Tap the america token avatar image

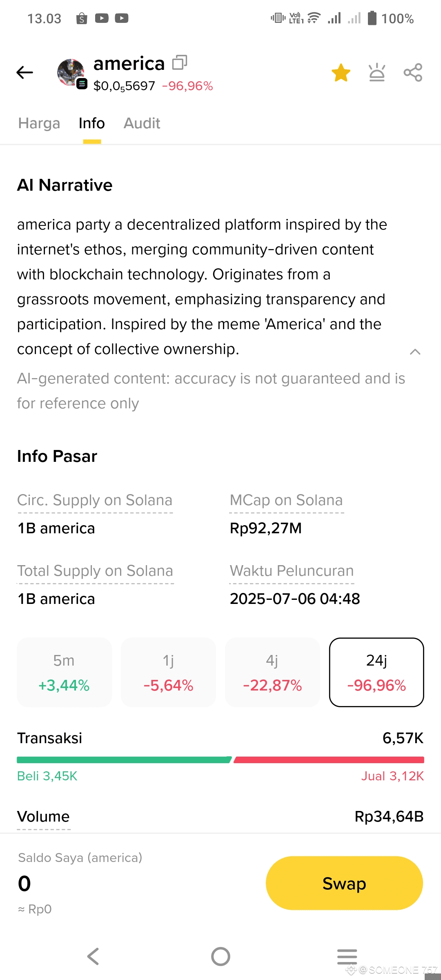point(71,73)
